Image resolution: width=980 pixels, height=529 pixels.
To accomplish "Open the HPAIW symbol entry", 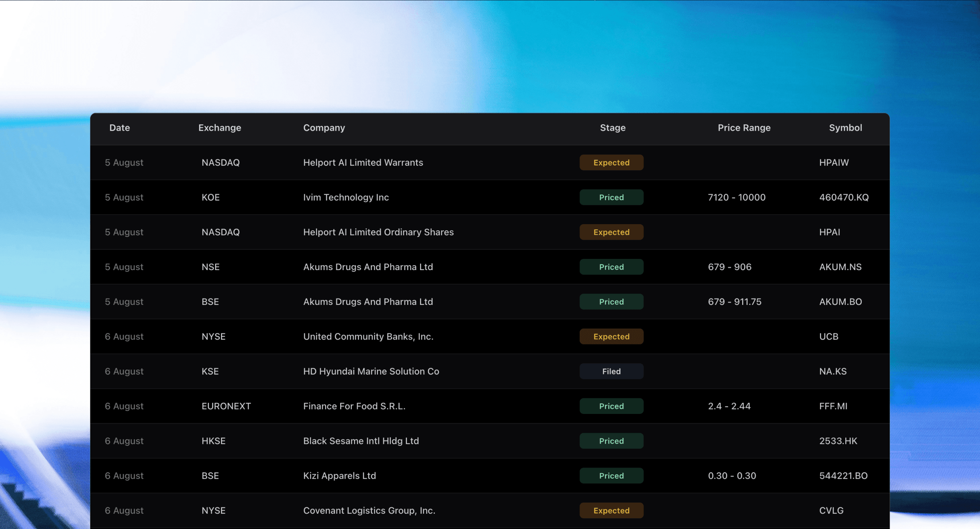I will (834, 162).
